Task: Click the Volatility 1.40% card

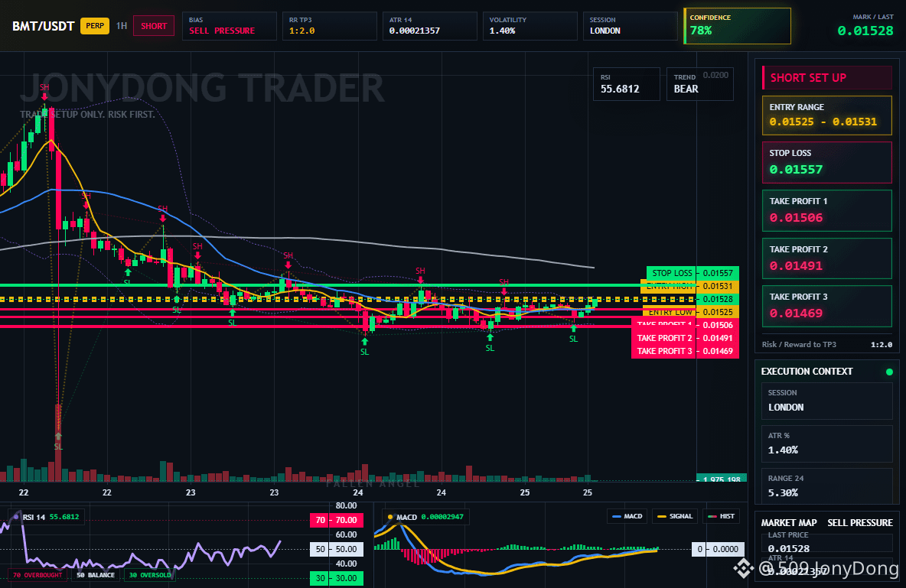Action: [x=530, y=26]
